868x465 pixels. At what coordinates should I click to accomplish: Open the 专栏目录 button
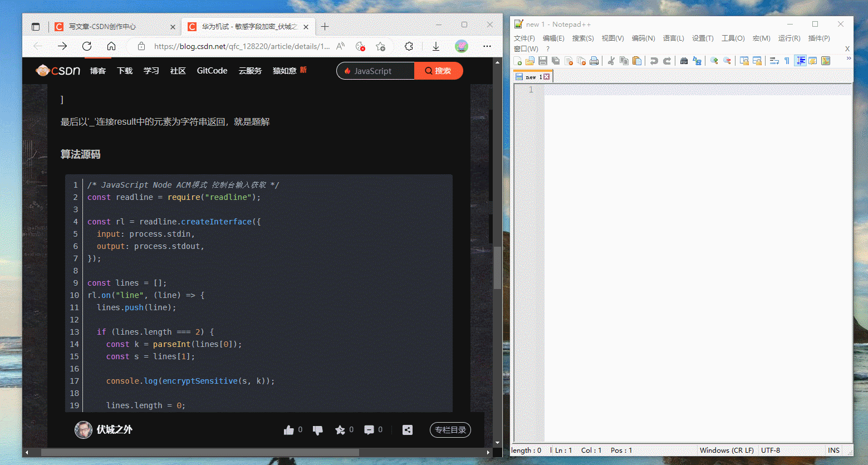pos(450,430)
